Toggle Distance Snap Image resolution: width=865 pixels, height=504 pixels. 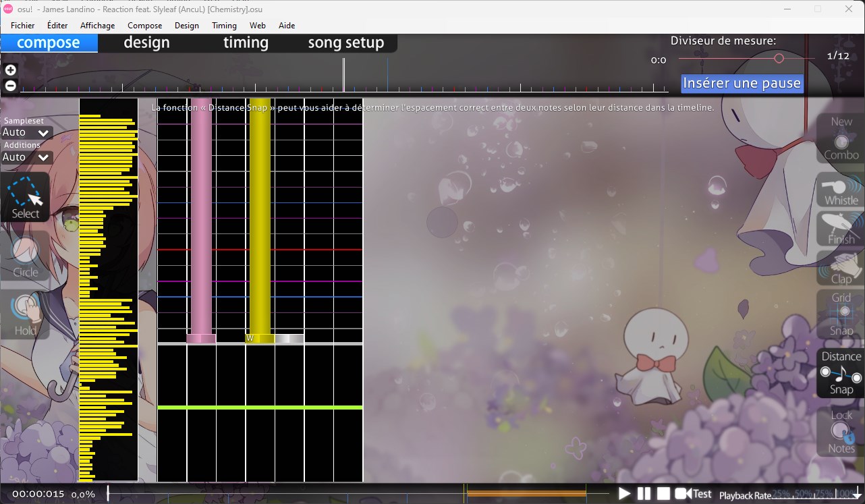pyautogui.click(x=841, y=372)
